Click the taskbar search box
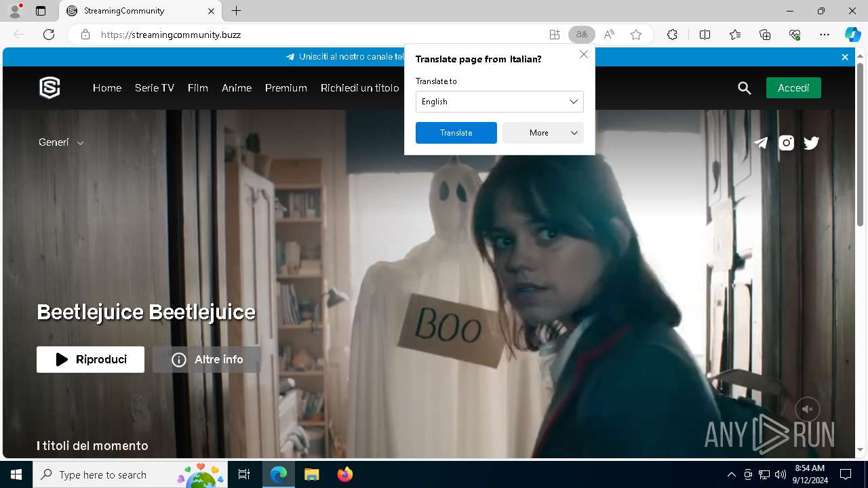The height and width of the screenshot is (488, 868). pos(130,474)
